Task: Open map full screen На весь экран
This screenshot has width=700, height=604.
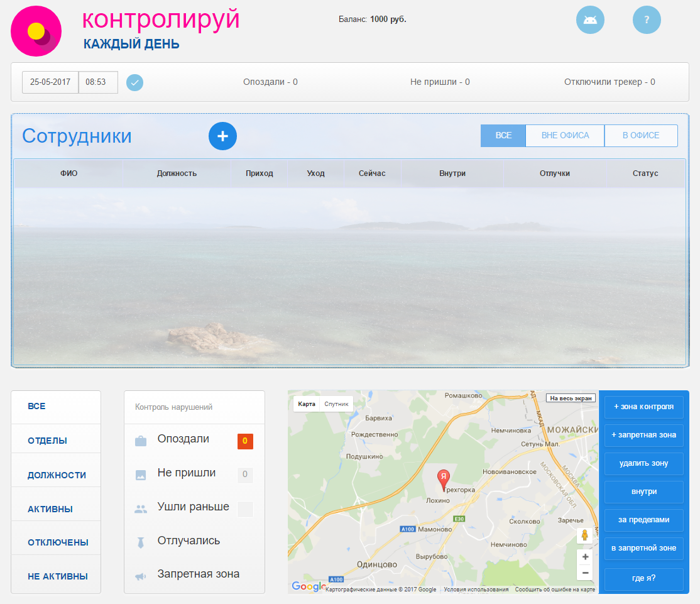Action: pyautogui.click(x=571, y=398)
